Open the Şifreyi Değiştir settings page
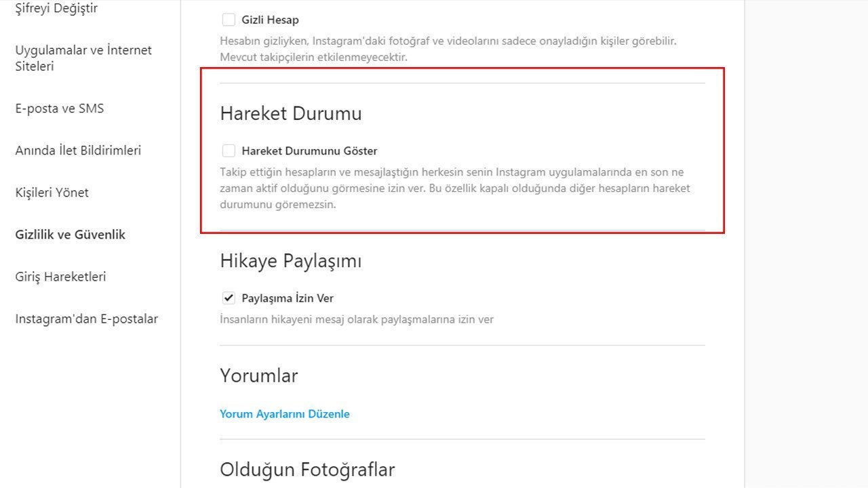 56,9
